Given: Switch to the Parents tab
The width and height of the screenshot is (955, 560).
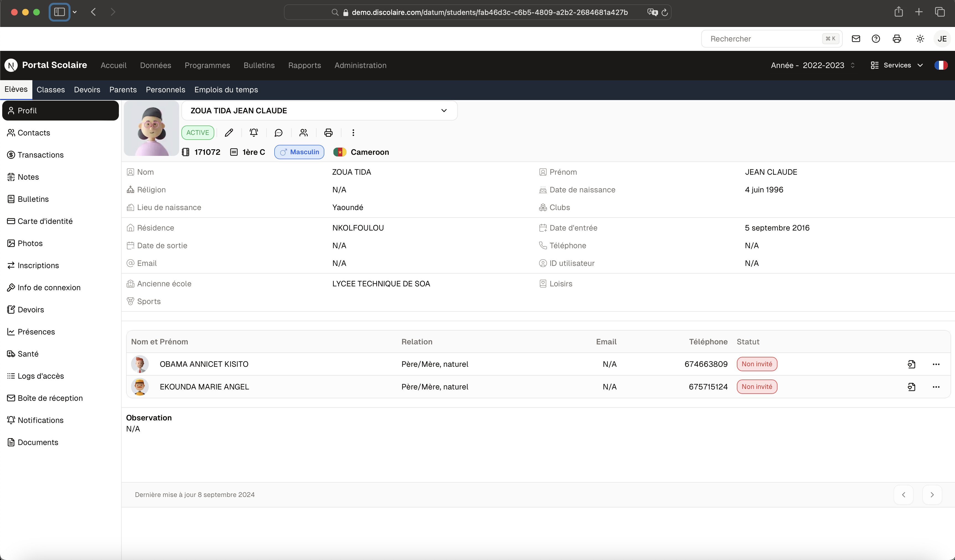Looking at the screenshot, I should click(x=123, y=90).
